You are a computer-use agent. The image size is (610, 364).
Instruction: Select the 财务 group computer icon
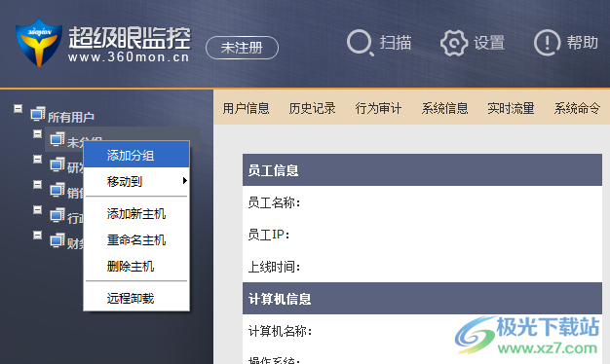57,240
